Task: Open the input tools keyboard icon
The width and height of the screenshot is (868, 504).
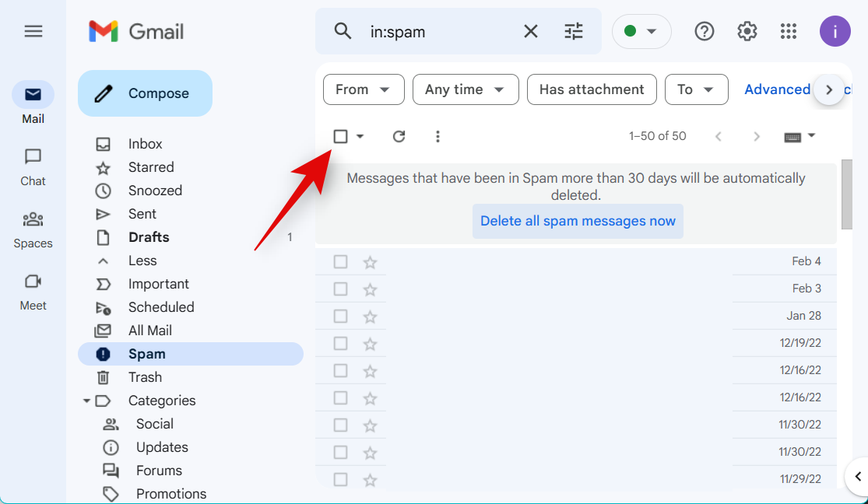Action: coord(792,137)
